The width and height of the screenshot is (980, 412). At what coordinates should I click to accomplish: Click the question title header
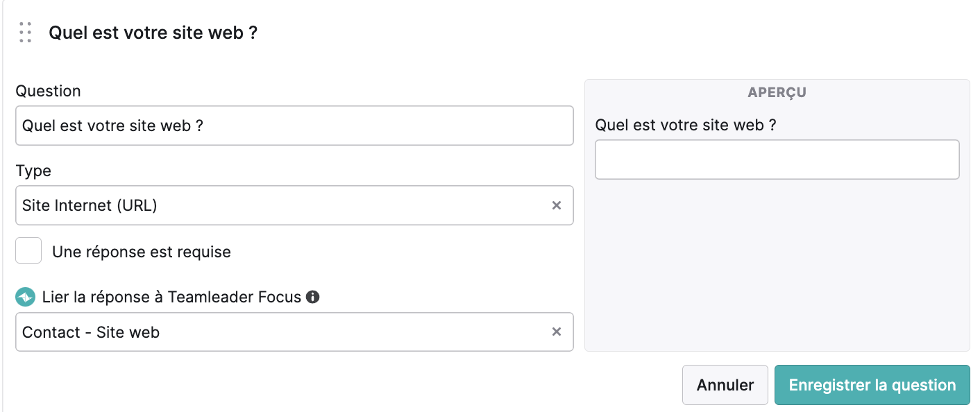(153, 33)
